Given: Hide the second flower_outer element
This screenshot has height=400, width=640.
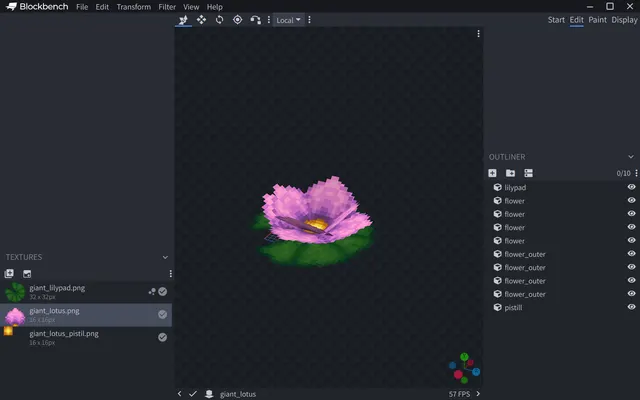Looking at the screenshot, I should (631, 267).
